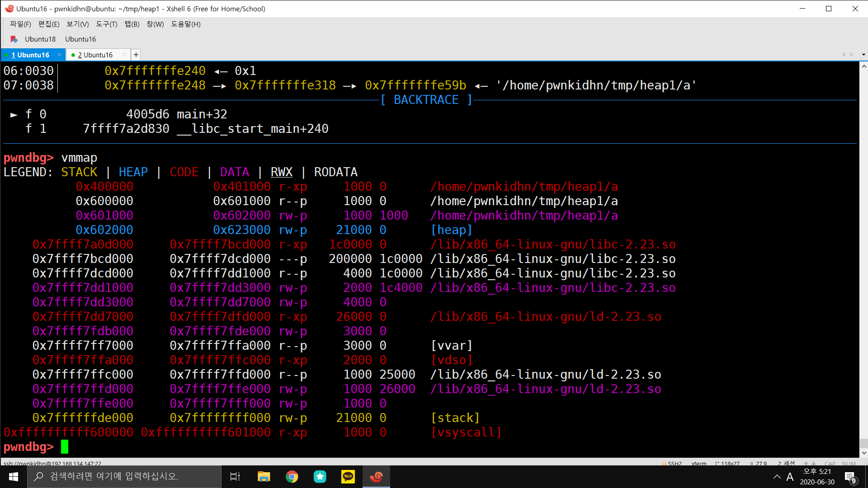
Task: Click address 0x7ffff7a0d000 libc base
Action: pos(83,244)
